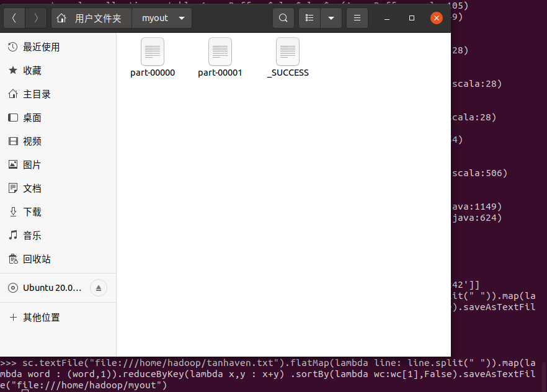Click scala:506) text in terminal
Screen dimensions: 547x392
(x=479, y=173)
